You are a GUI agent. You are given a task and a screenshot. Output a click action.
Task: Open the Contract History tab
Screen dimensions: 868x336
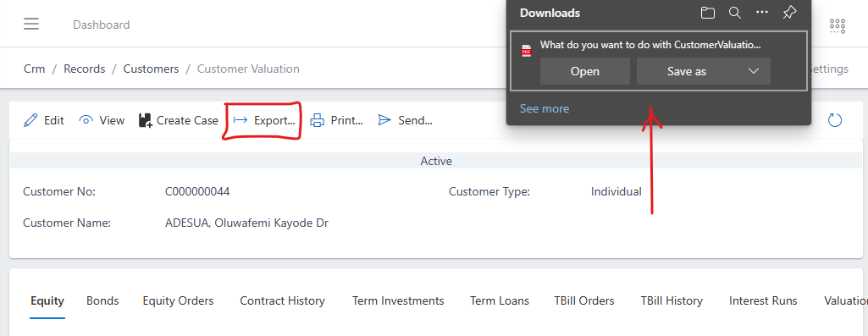click(x=282, y=301)
